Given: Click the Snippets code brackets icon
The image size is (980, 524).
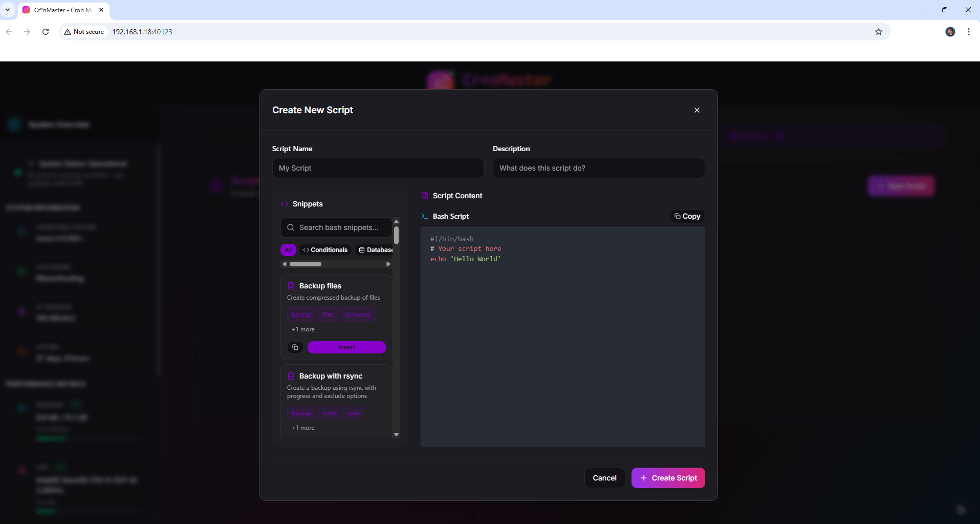Looking at the screenshot, I should tap(285, 204).
